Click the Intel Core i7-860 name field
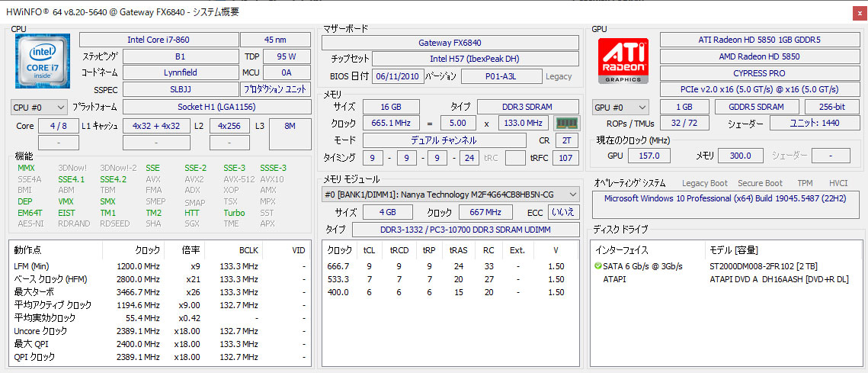 159,40
